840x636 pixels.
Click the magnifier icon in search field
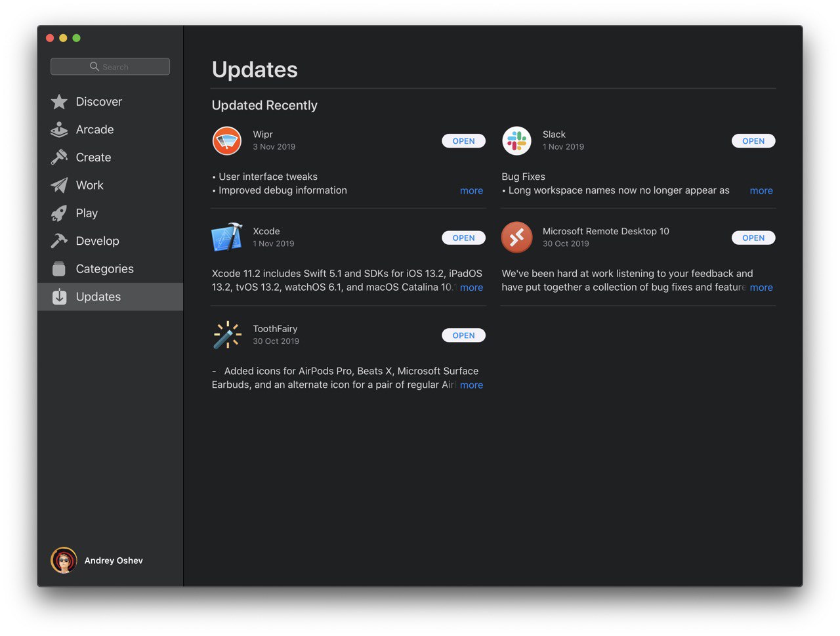[94, 66]
